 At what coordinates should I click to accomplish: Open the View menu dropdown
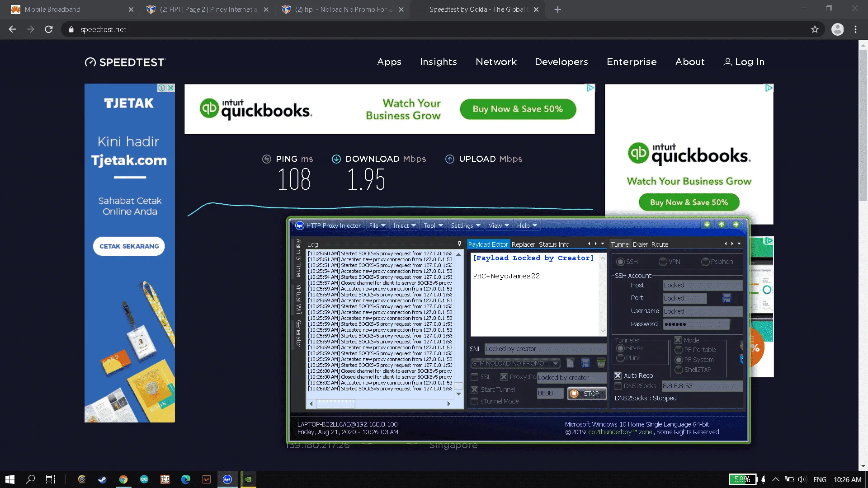tap(499, 225)
